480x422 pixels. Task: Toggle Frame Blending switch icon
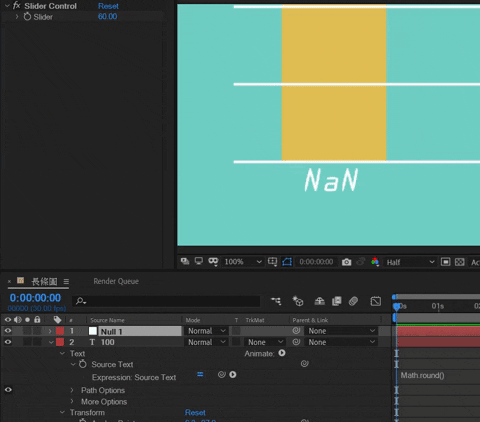coord(337,301)
